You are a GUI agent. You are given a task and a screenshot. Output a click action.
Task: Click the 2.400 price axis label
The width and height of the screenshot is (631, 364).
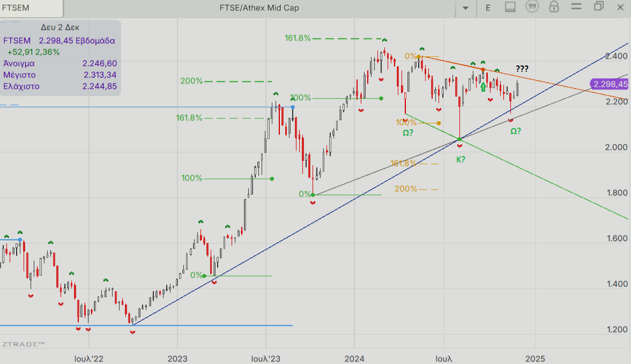tap(617, 56)
